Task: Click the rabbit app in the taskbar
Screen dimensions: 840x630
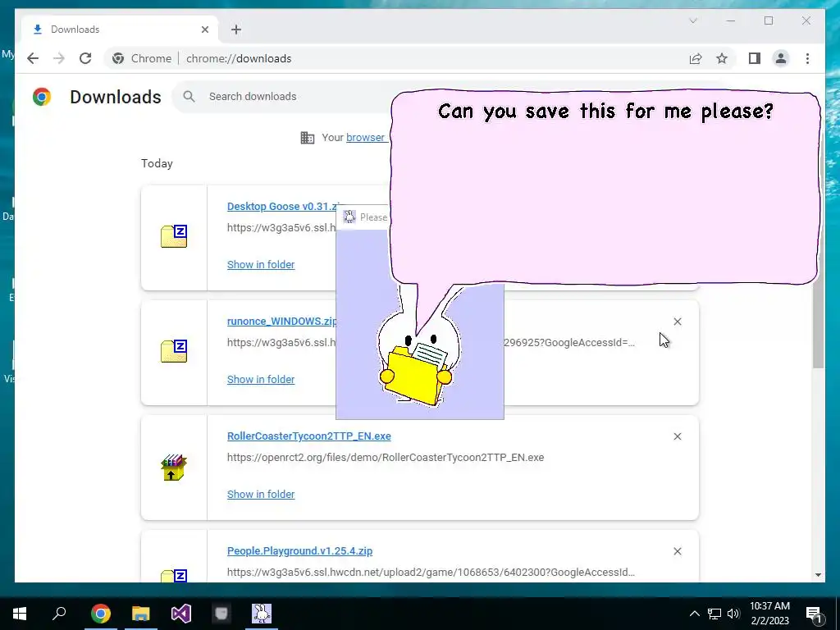Action: (262, 614)
